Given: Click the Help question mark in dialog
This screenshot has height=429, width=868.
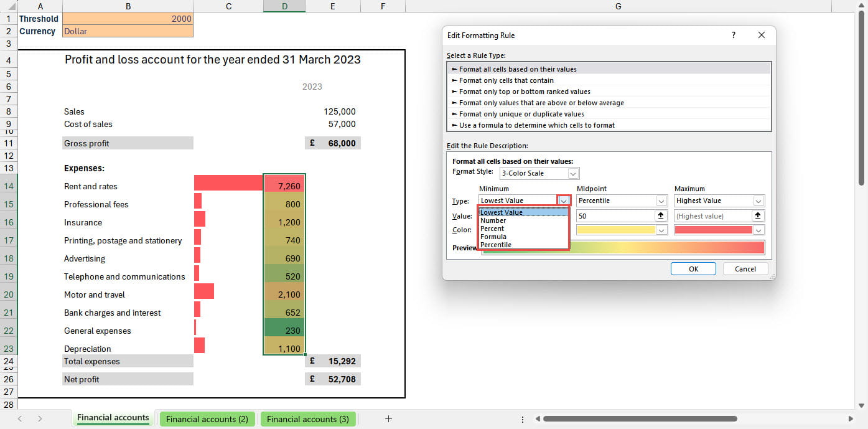Looking at the screenshot, I should (x=734, y=35).
